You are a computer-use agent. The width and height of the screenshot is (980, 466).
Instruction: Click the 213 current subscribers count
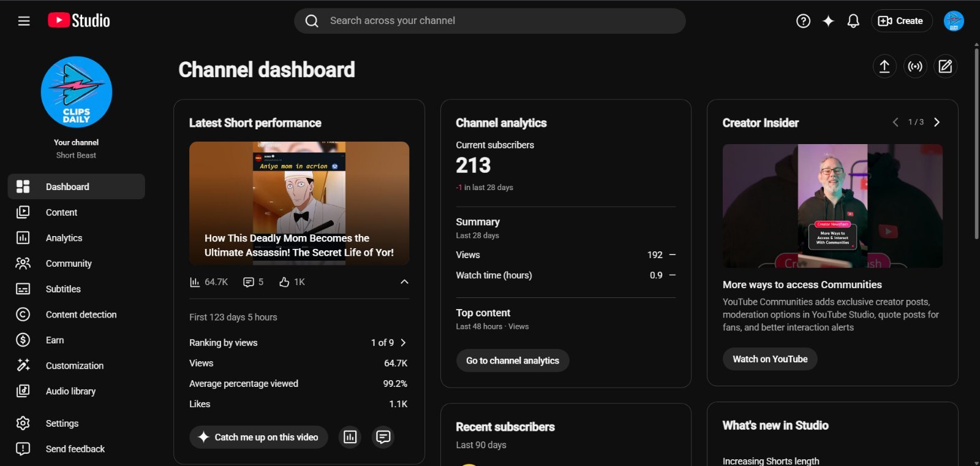pyautogui.click(x=473, y=166)
